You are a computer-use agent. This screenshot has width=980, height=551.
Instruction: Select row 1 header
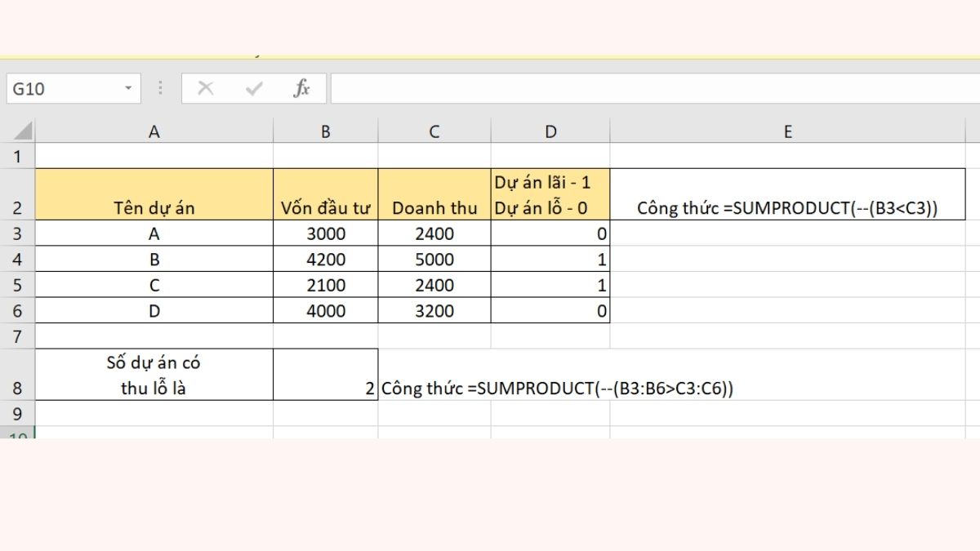(x=18, y=156)
